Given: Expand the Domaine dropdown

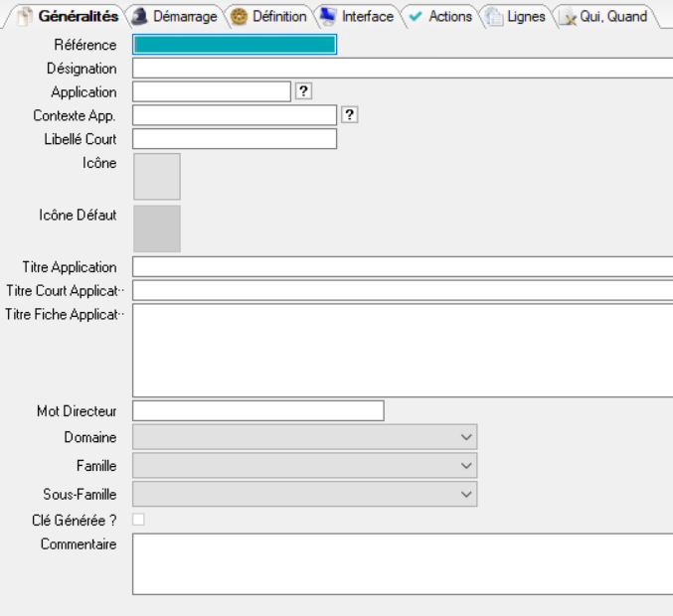Looking at the screenshot, I should [466, 437].
